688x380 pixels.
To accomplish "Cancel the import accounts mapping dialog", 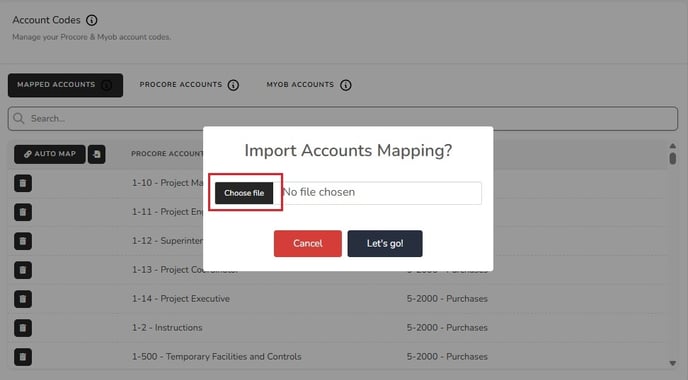I will (x=308, y=244).
